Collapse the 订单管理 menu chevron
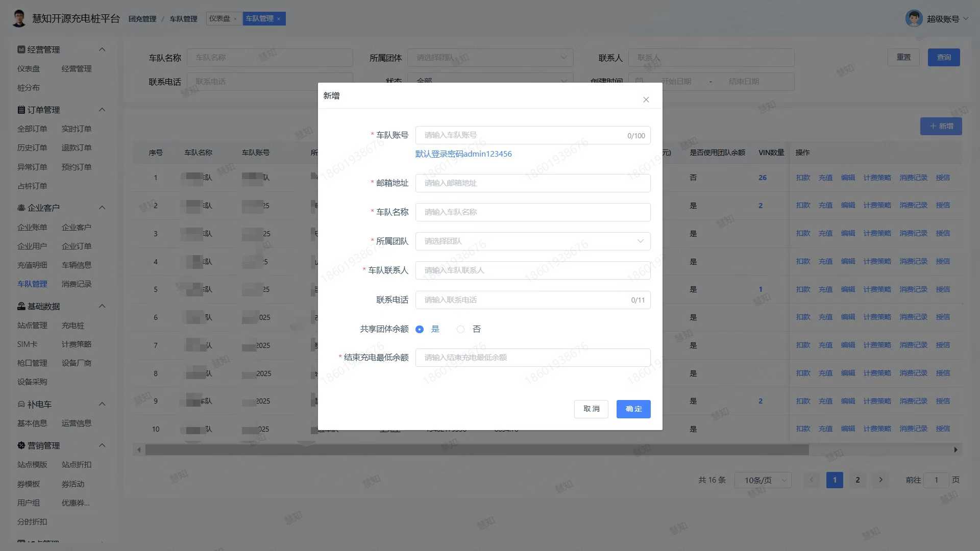This screenshot has height=551, width=980. click(102, 110)
